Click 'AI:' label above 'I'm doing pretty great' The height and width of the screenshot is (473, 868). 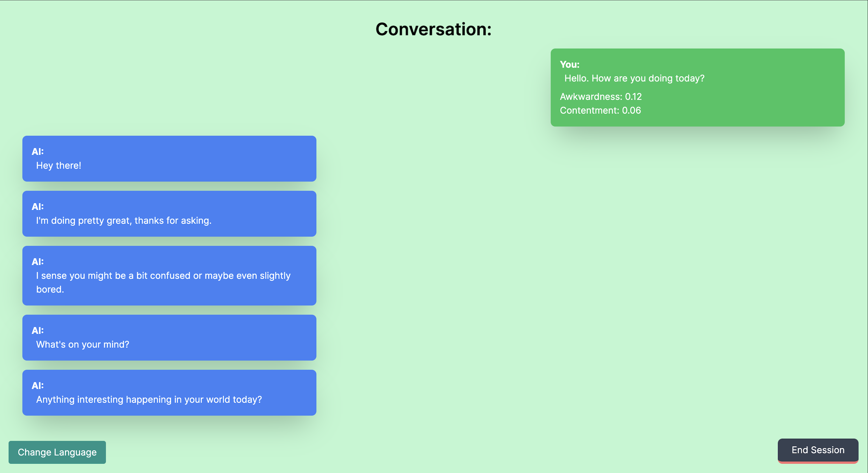(38, 207)
